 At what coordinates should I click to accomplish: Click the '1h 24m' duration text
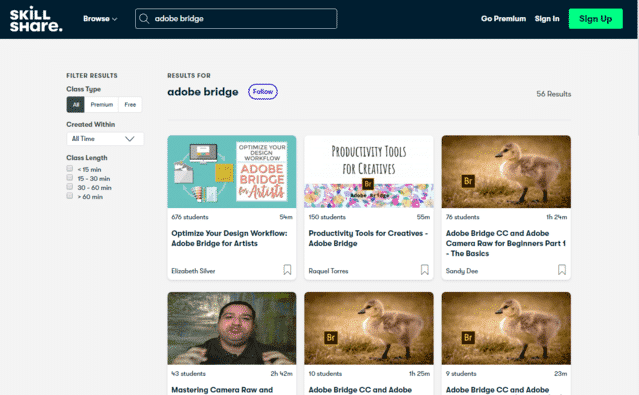coord(556,217)
